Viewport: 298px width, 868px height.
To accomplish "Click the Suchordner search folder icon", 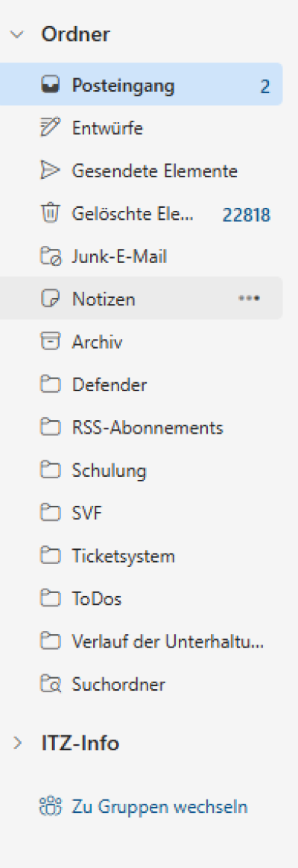I will pos(50,684).
